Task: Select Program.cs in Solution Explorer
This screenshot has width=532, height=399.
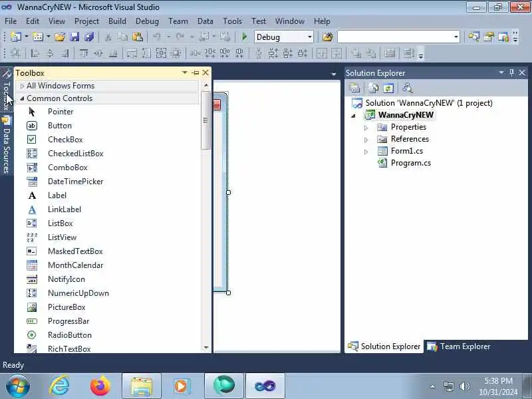Action: tap(410, 163)
